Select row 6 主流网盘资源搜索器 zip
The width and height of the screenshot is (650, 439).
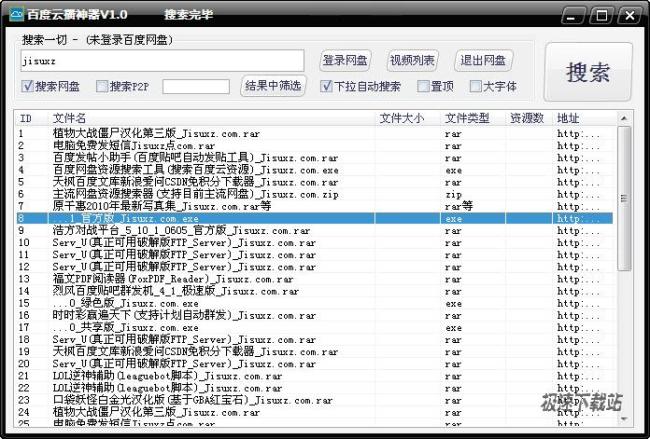point(314,194)
